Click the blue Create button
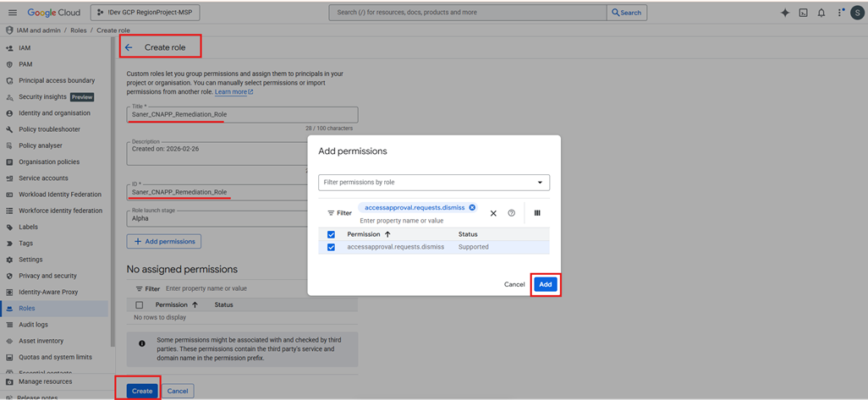The width and height of the screenshot is (868, 400). pos(142,391)
